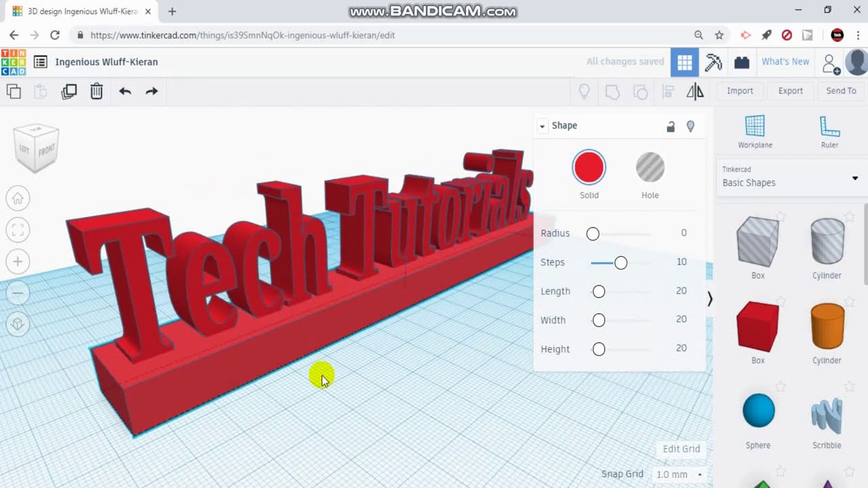Click the Send To button
Screen dimensions: 868x488
coord(841,91)
